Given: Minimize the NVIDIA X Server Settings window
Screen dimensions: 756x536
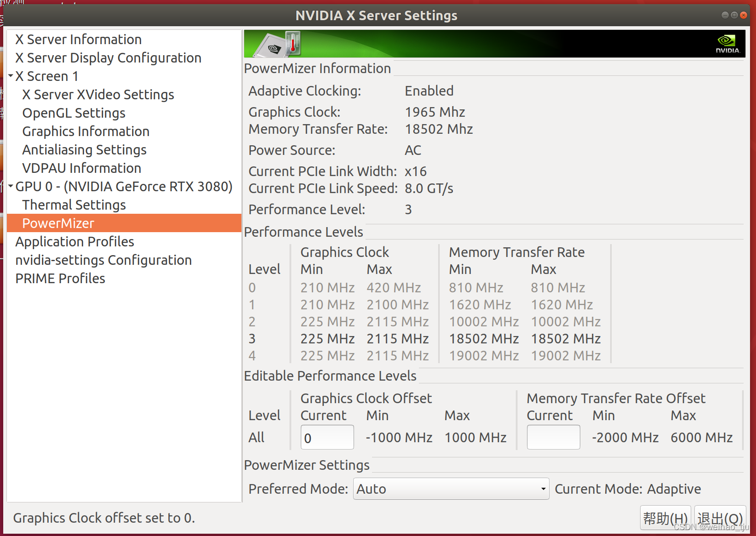Looking at the screenshot, I should coord(725,15).
